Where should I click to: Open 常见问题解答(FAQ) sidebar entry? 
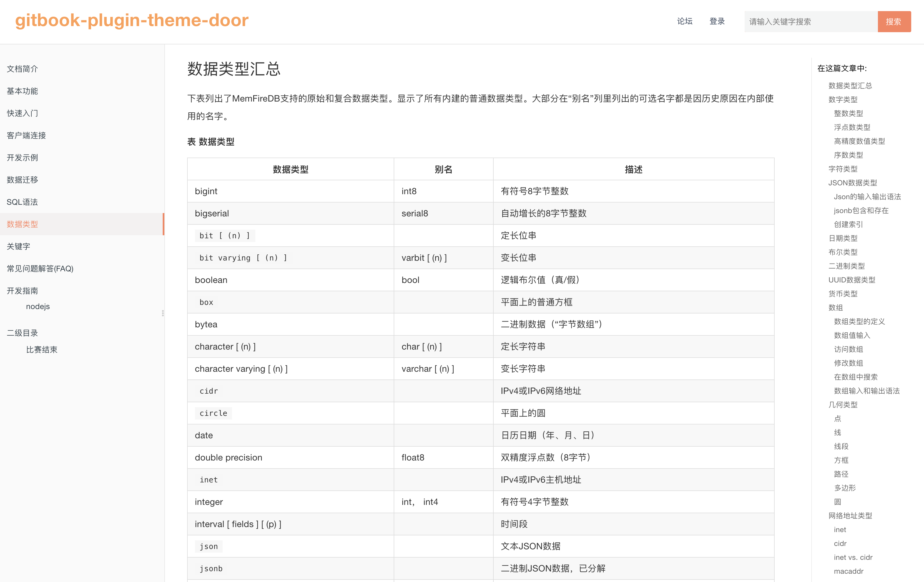point(40,268)
